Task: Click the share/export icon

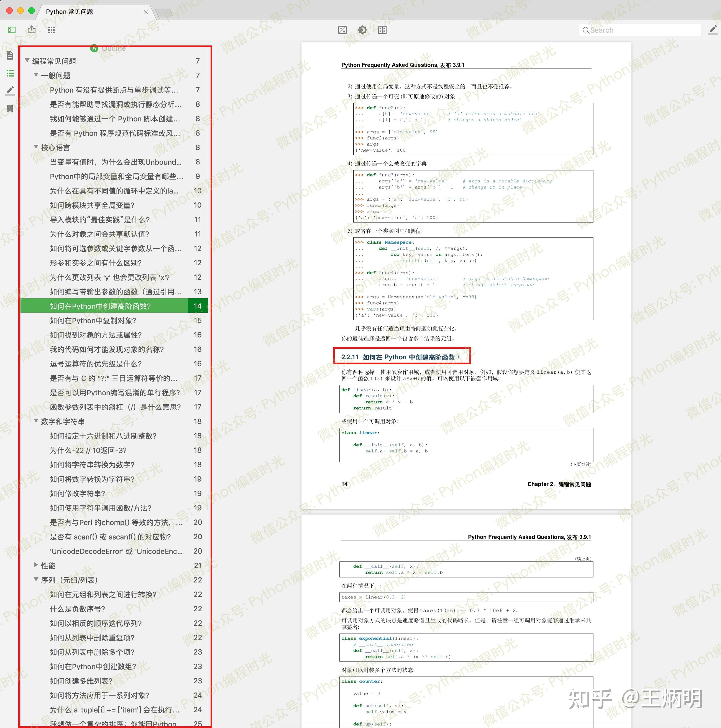Action: pyautogui.click(x=32, y=29)
